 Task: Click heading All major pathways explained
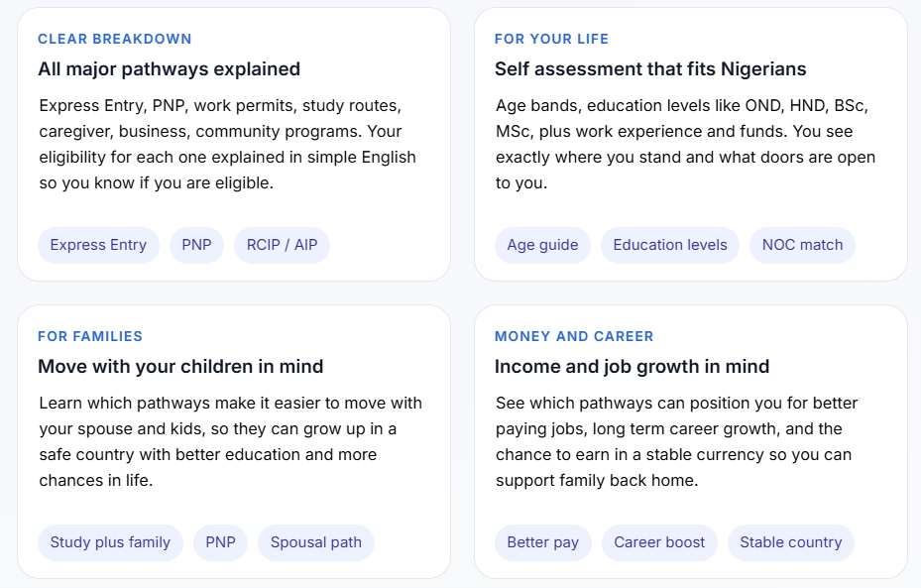click(x=169, y=68)
